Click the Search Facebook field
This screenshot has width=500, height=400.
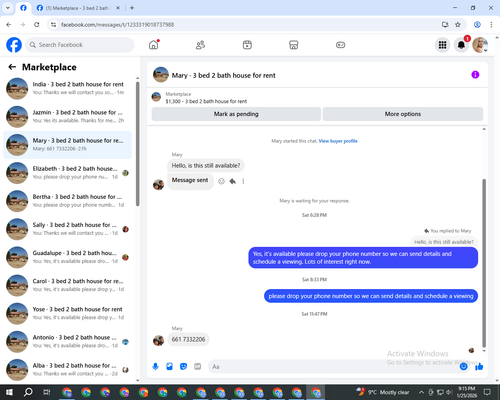pos(80,45)
